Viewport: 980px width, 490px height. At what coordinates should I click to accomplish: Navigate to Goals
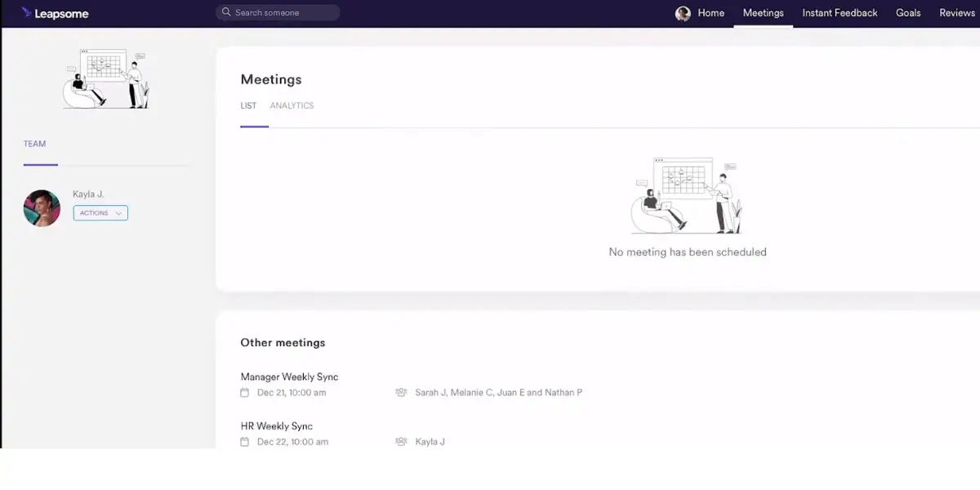[908, 13]
